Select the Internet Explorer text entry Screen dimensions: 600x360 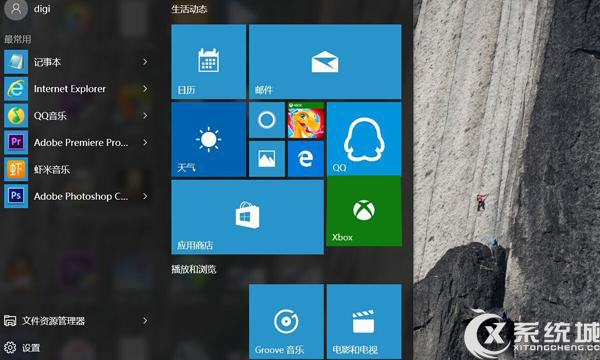(70, 89)
